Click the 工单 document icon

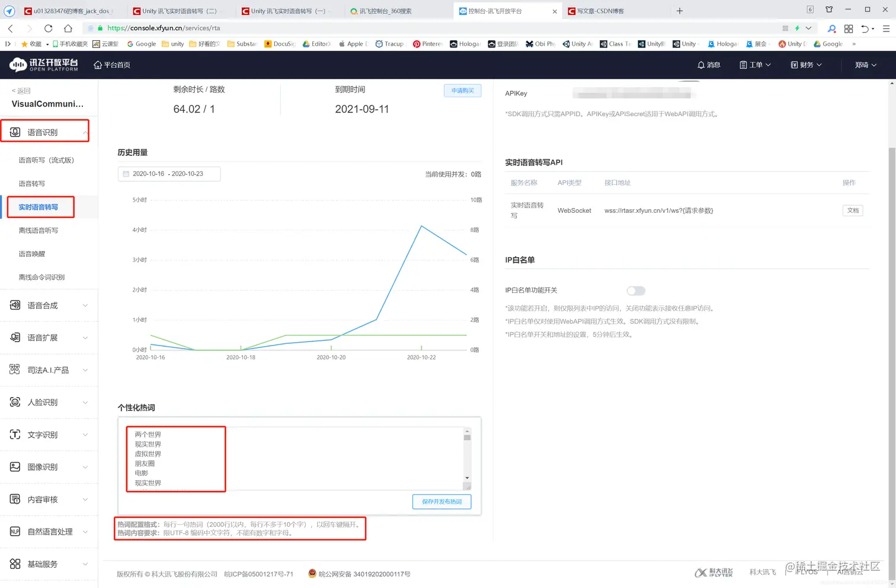tap(743, 65)
